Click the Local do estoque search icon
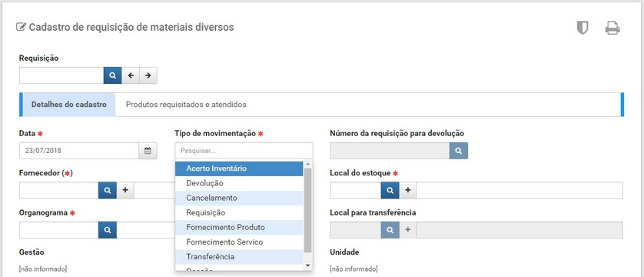 point(390,190)
